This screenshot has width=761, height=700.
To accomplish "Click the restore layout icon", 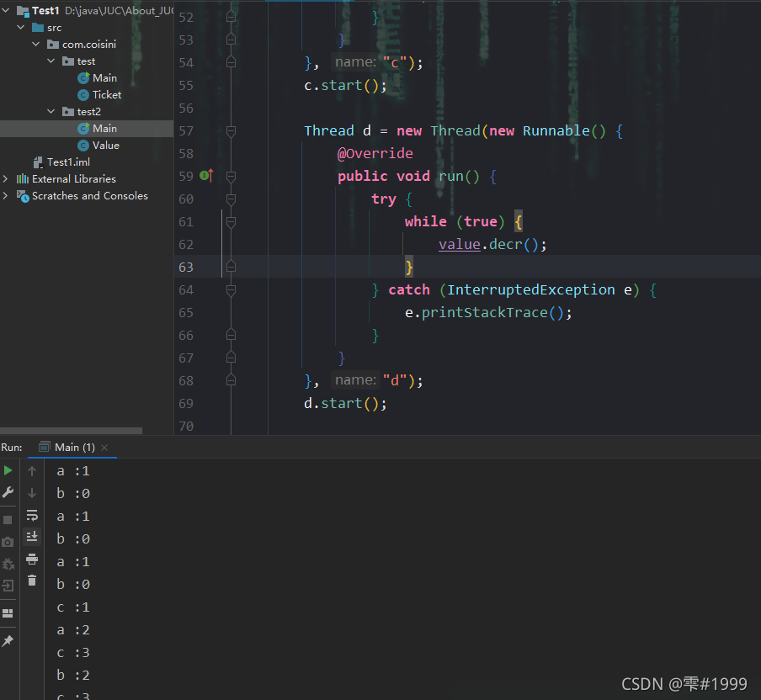I will tap(8, 613).
